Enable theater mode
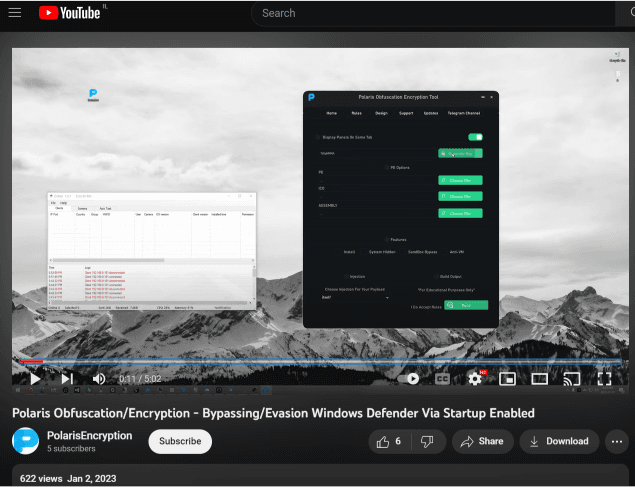The height and width of the screenshot is (487, 635). (x=540, y=379)
